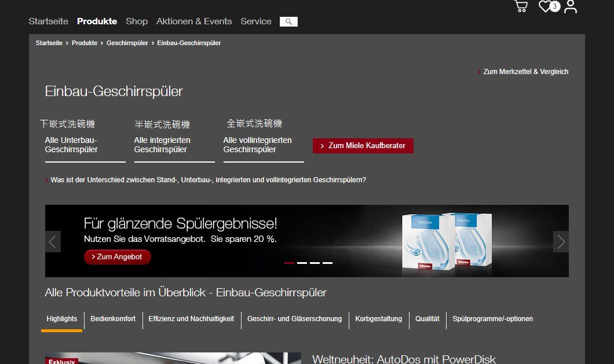Open the shopping cart icon
Viewport: 614px width, 364px height.
pos(521,6)
